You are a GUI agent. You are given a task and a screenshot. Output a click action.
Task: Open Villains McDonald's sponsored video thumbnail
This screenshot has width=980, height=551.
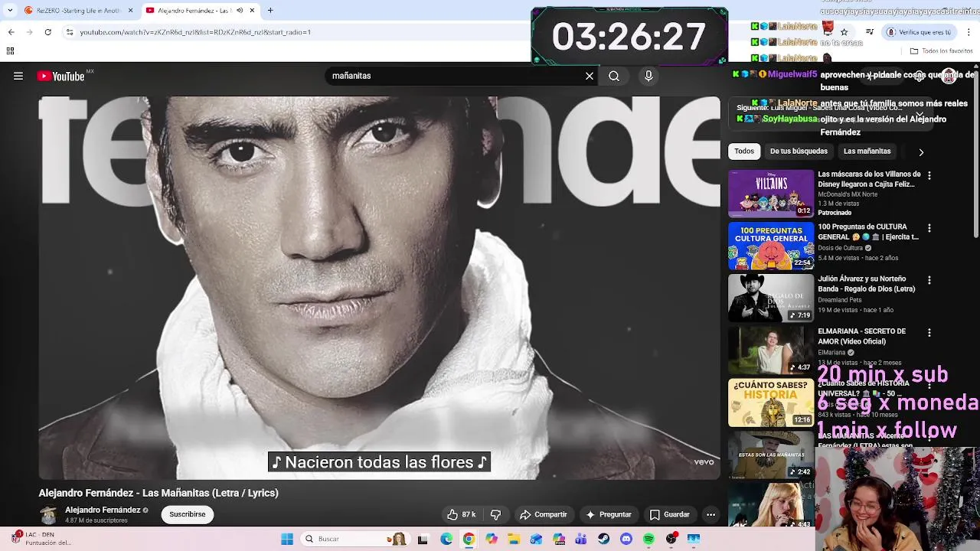(x=771, y=194)
